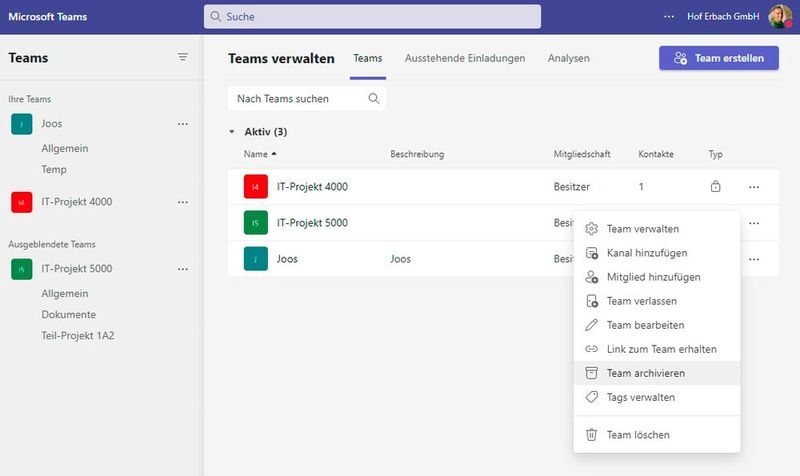Select Joos team in sidebar
This screenshot has width=800, height=476.
[x=52, y=123]
